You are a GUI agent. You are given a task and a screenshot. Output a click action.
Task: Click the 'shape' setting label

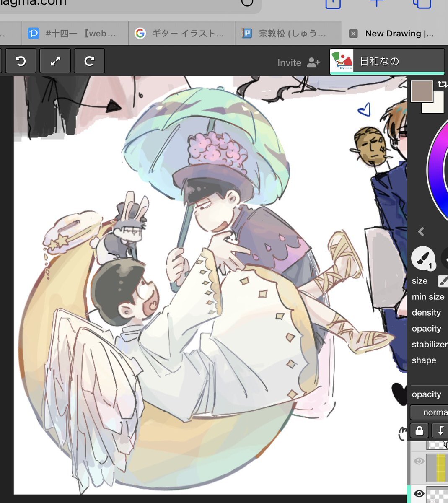click(x=424, y=360)
